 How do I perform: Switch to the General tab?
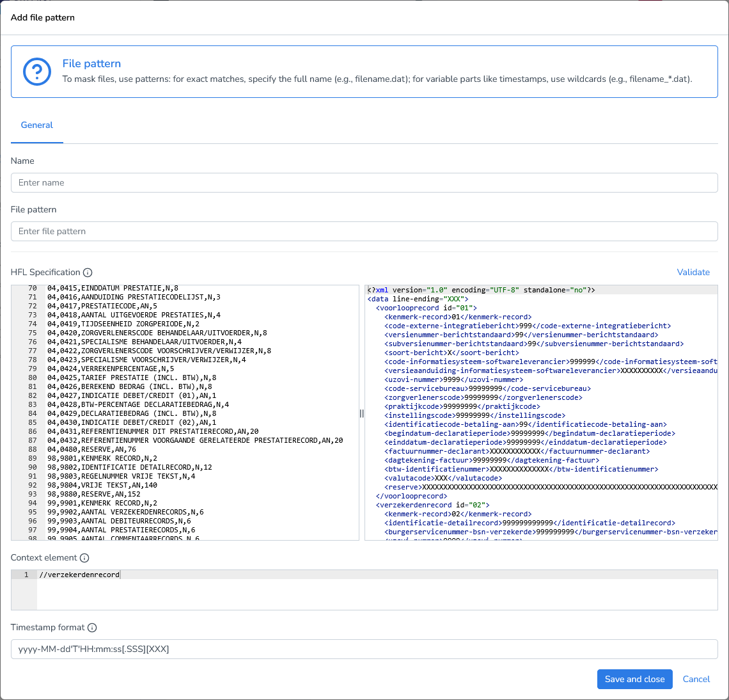[36, 125]
